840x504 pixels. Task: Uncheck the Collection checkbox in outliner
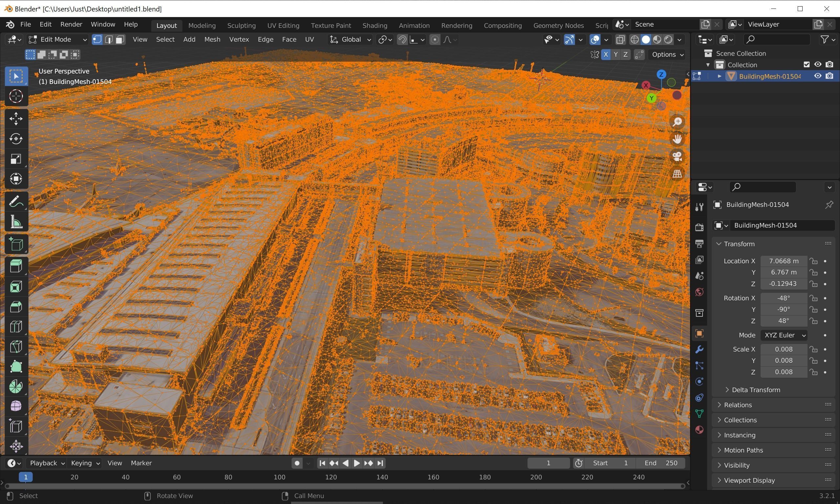(807, 64)
